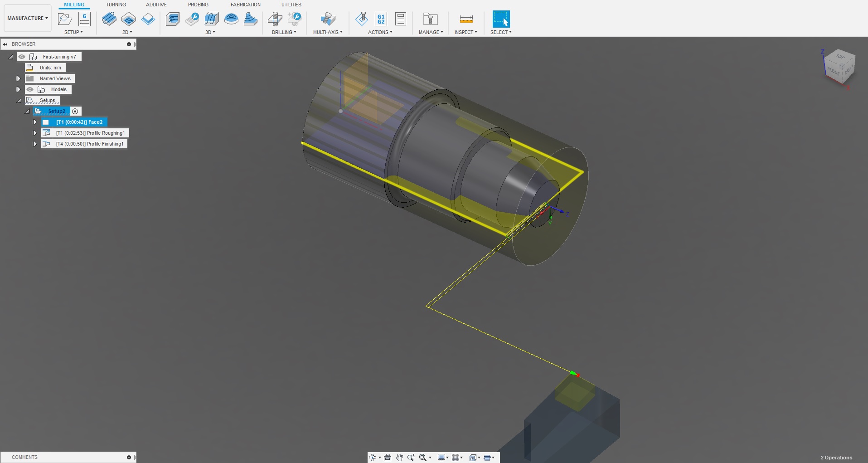This screenshot has height=463, width=868.
Task: Click the Units: mm entry
Action: (x=45, y=68)
